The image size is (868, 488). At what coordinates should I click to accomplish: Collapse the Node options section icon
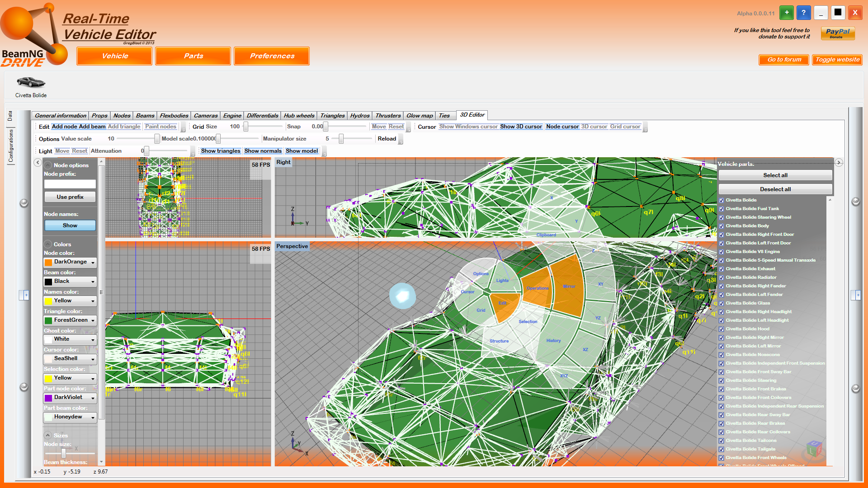48,165
